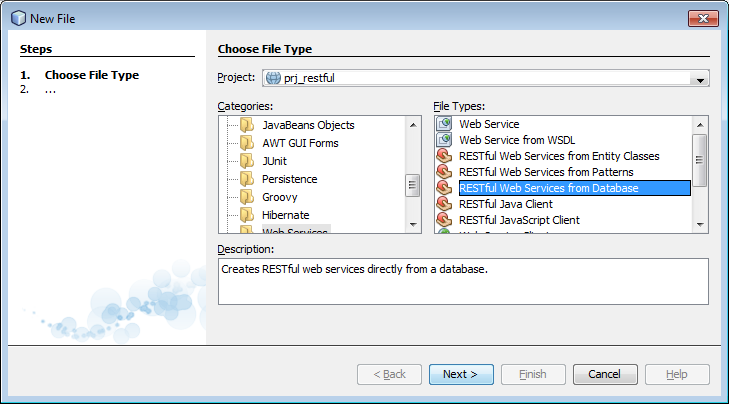Click the Web Service file type icon

(444, 124)
